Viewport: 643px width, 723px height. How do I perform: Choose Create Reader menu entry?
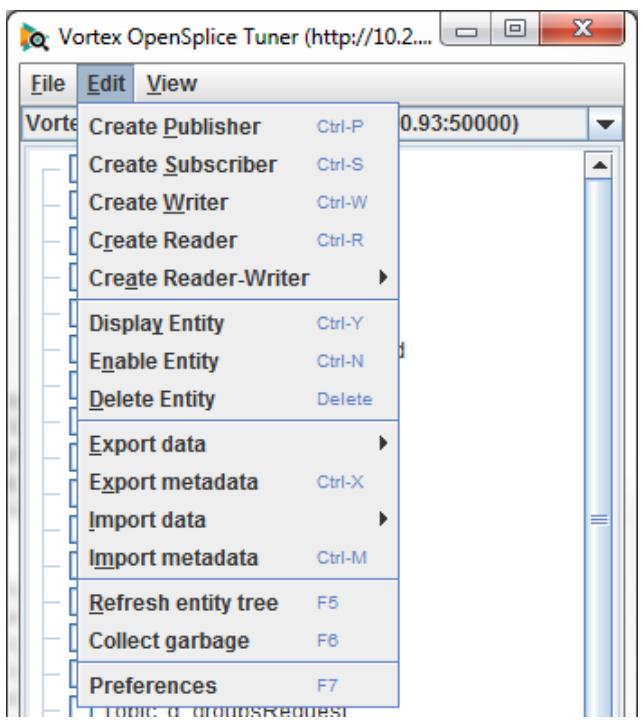click(238, 240)
